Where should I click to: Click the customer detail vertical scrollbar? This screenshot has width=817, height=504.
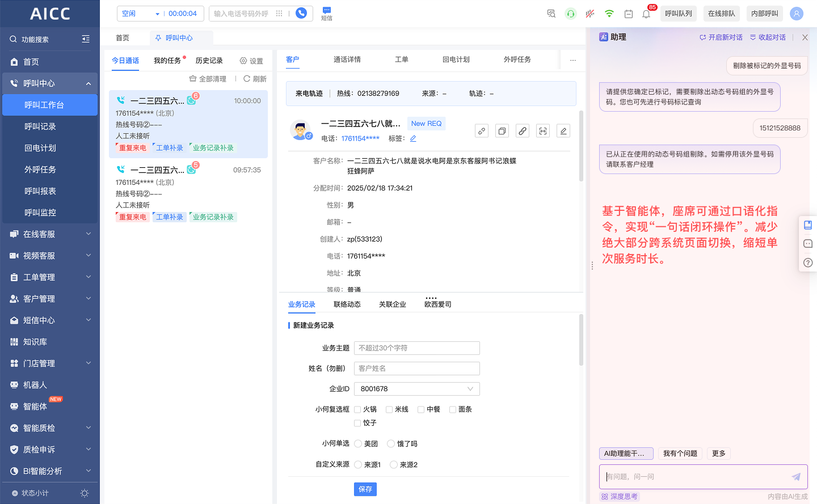[x=581, y=146]
